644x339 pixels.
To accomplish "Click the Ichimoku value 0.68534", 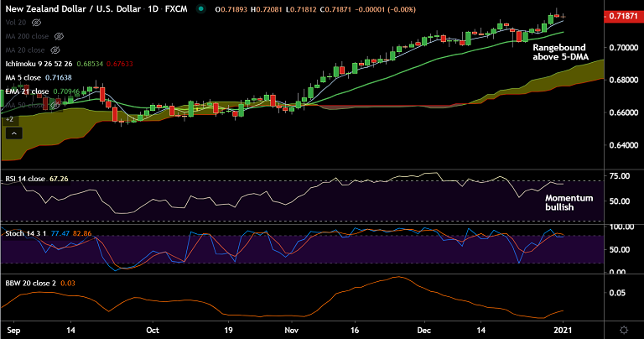I will (x=90, y=64).
